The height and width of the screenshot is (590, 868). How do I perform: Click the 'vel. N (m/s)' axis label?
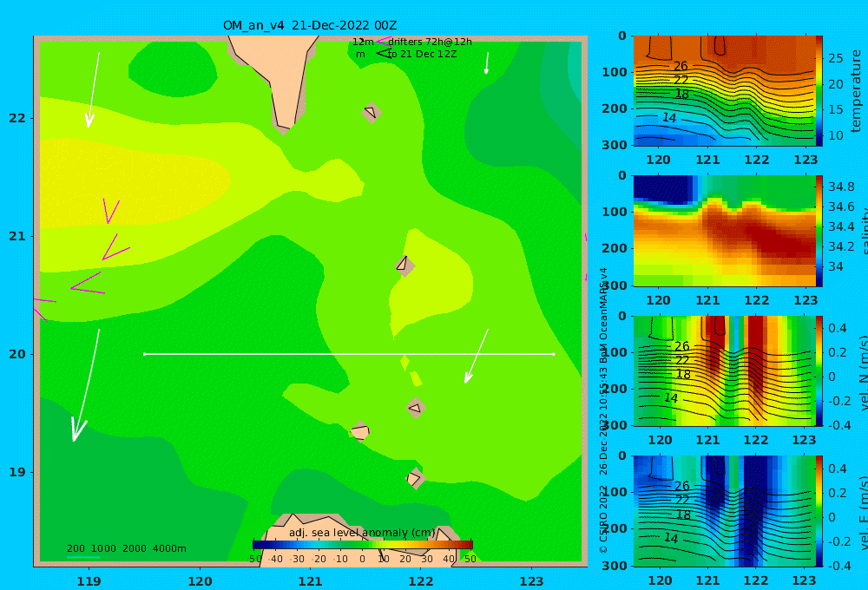point(863,372)
